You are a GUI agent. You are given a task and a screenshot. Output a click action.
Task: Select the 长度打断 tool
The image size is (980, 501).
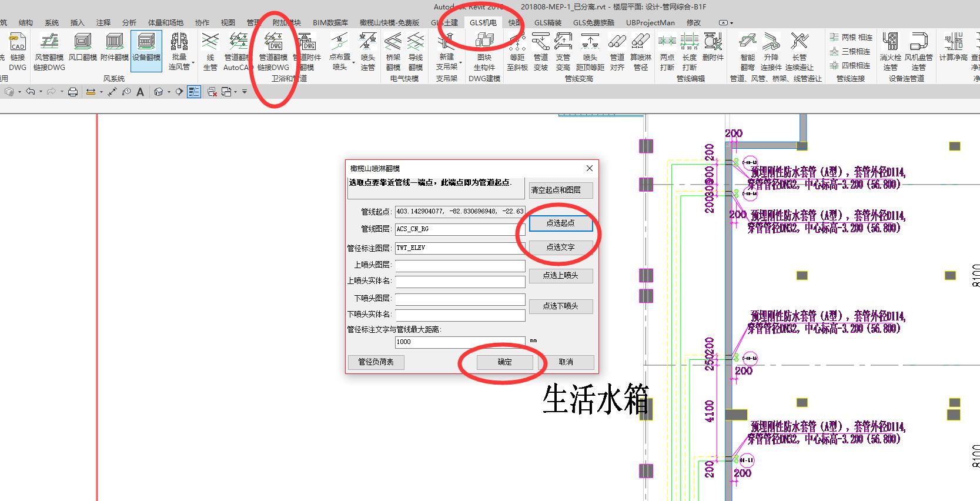(690, 52)
